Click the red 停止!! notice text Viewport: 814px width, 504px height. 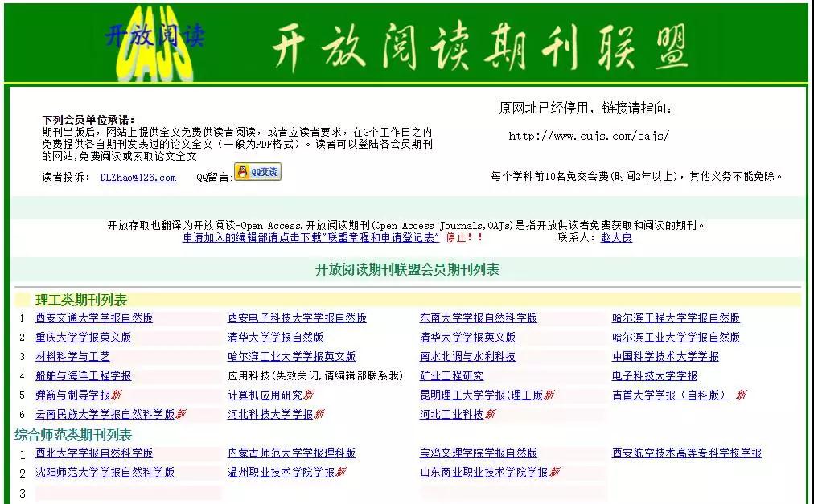(x=465, y=238)
